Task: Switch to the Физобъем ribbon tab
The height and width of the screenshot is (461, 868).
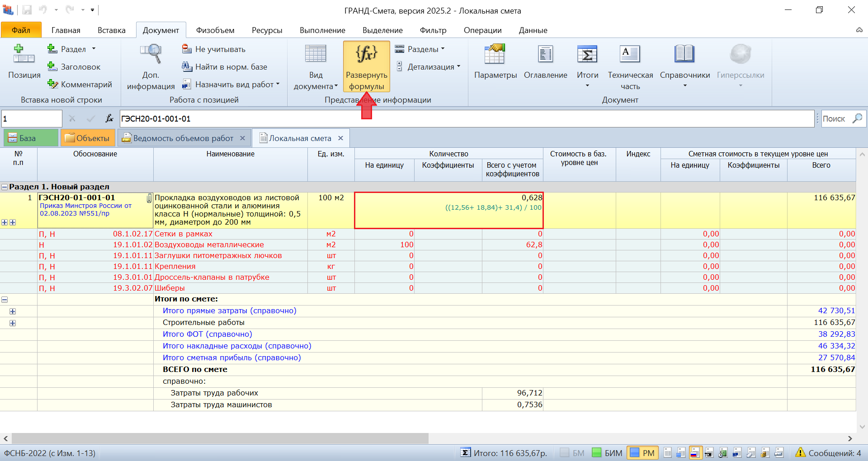Action: point(215,30)
